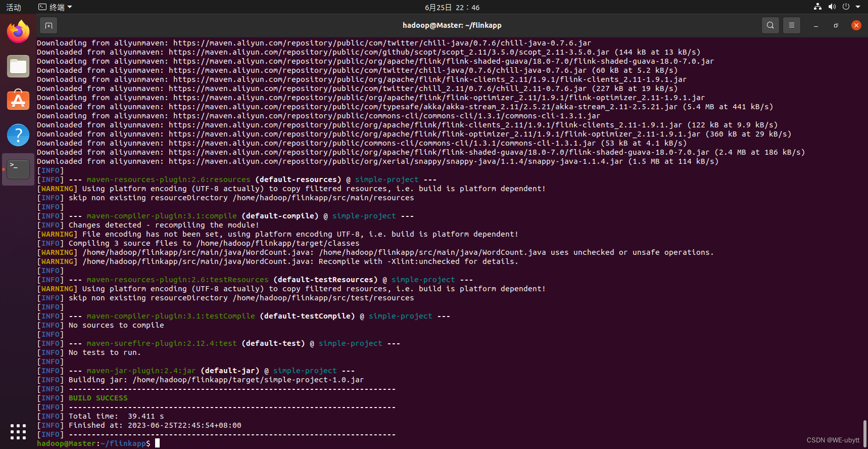Viewport: 868px width, 449px height.
Task: Open the clock showing 6月25日 22:46
Action: pos(452,7)
